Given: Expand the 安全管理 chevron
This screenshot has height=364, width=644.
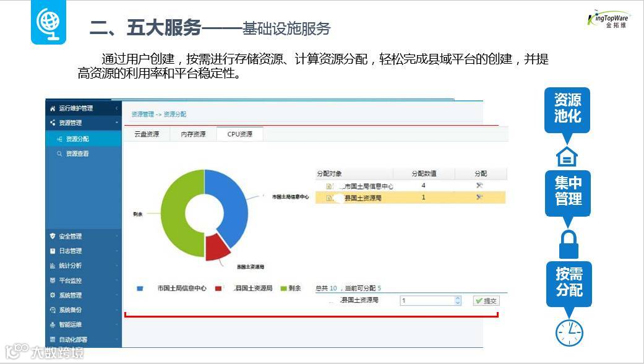Looking at the screenshot, I should [x=117, y=236].
